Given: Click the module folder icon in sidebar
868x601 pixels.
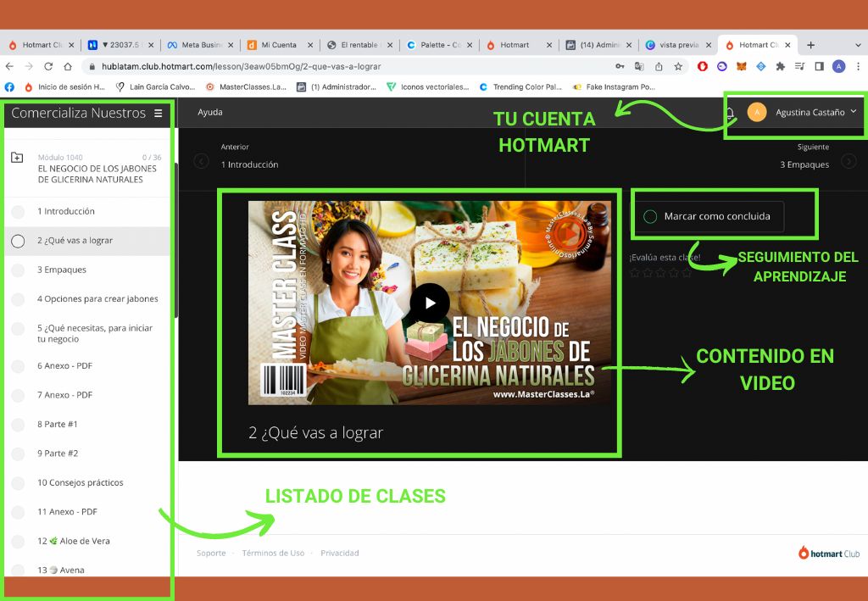Looking at the screenshot, I should coord(17,158).
